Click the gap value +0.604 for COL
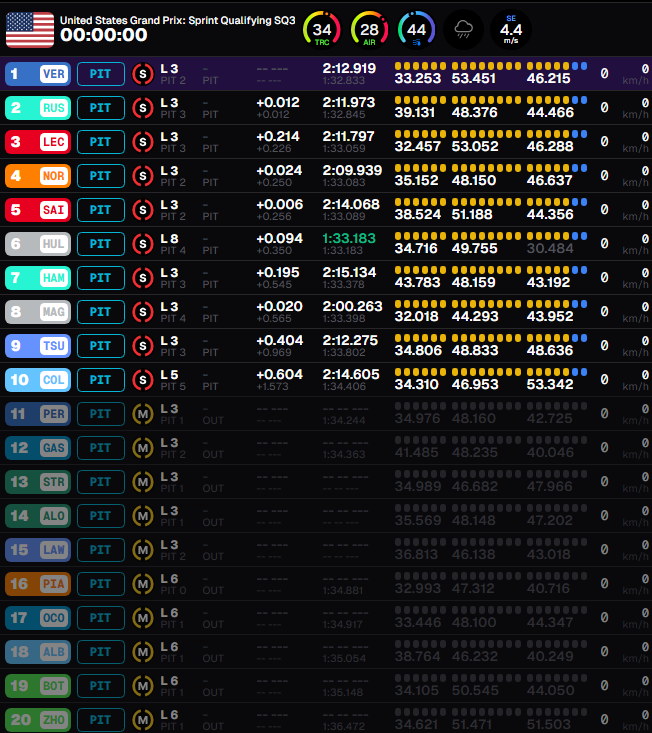 point(279,374)
